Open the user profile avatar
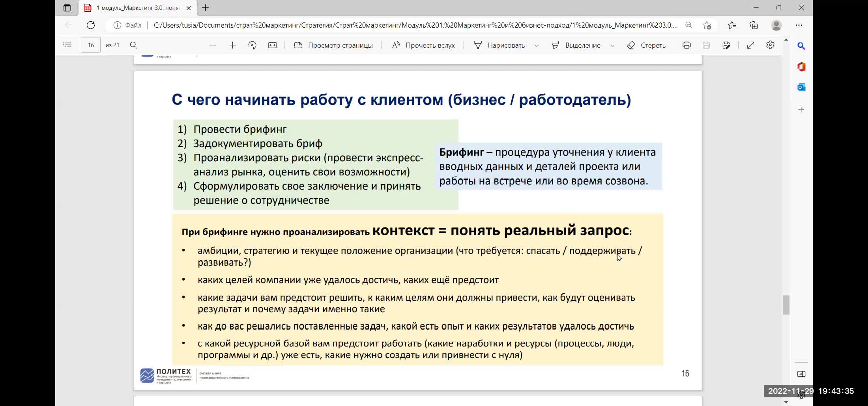The width and height of the screenshot is (868, 406). click(x=776, y=25)
